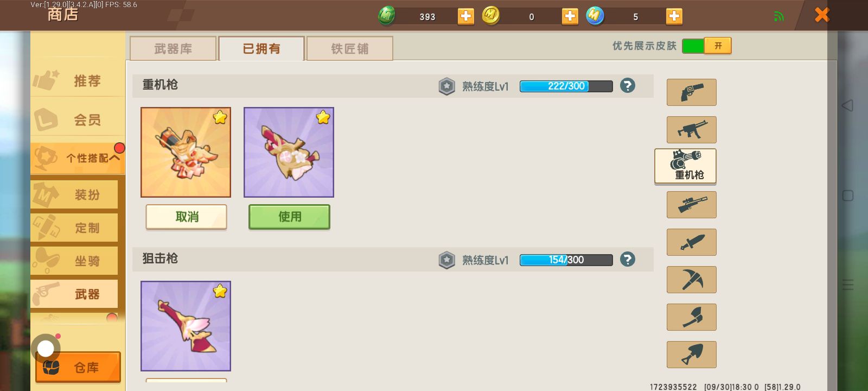Screen dimensions: 868x391
Task: Click the 重机枪 proficiency progress bar
Action: [566, 86]
